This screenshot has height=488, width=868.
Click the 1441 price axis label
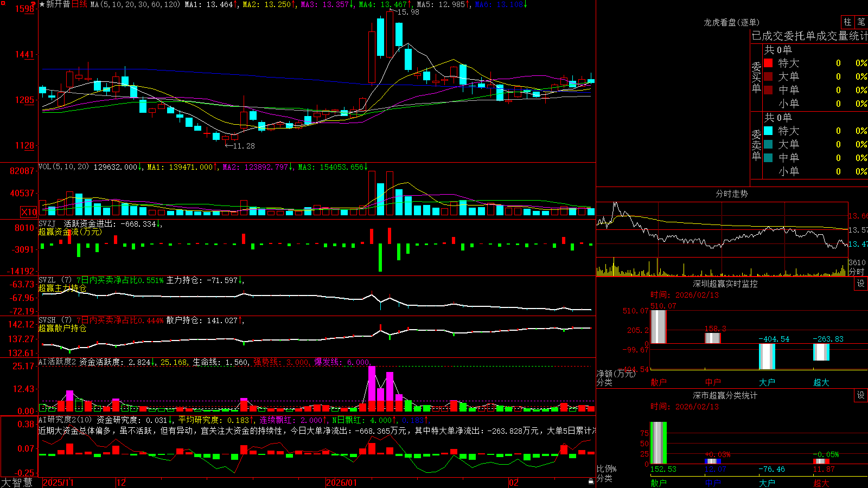(x=24, y=54)
